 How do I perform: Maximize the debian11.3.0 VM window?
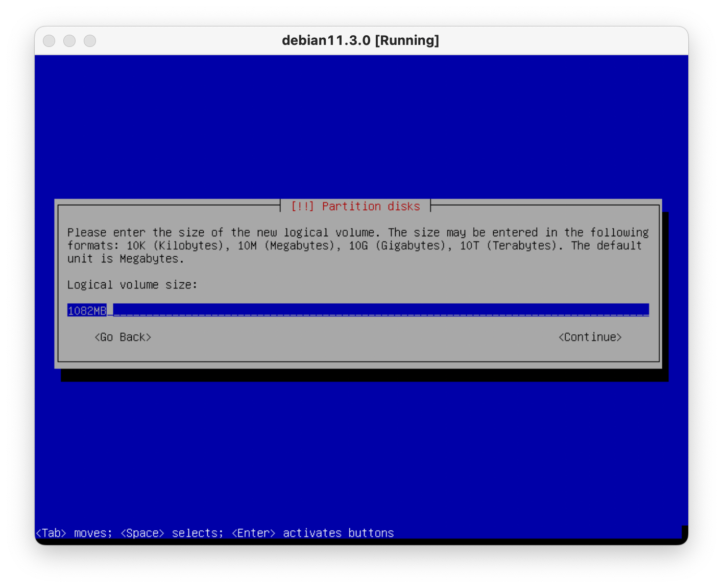click(90, 41)
